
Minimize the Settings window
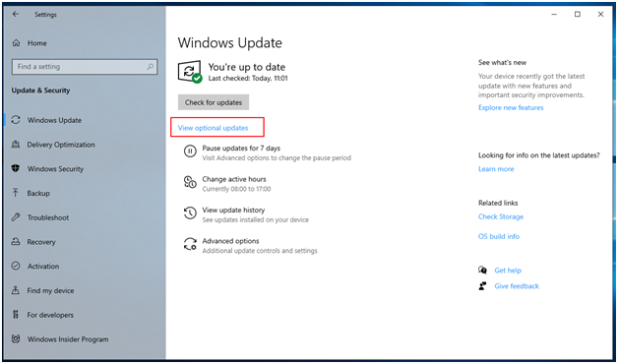pos(554,14)
